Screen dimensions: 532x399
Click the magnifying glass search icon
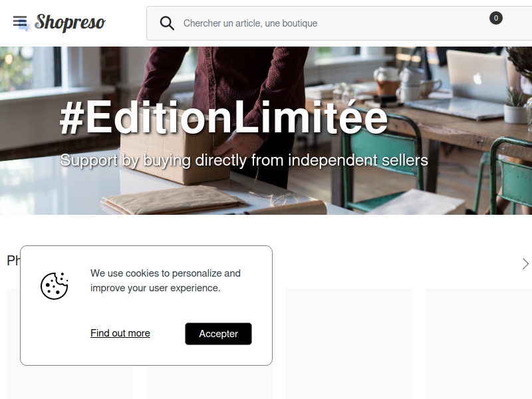tap(167, 23)
